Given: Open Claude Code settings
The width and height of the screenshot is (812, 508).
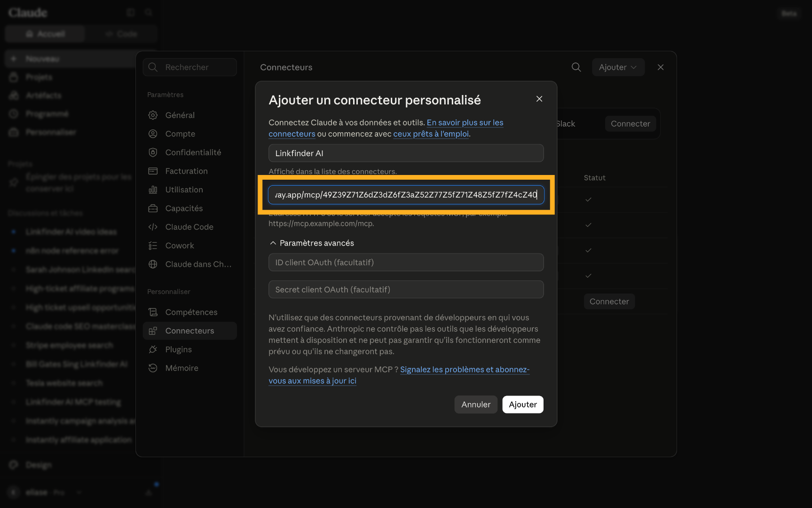Looking at the screenshot, I should pos(190,227).
